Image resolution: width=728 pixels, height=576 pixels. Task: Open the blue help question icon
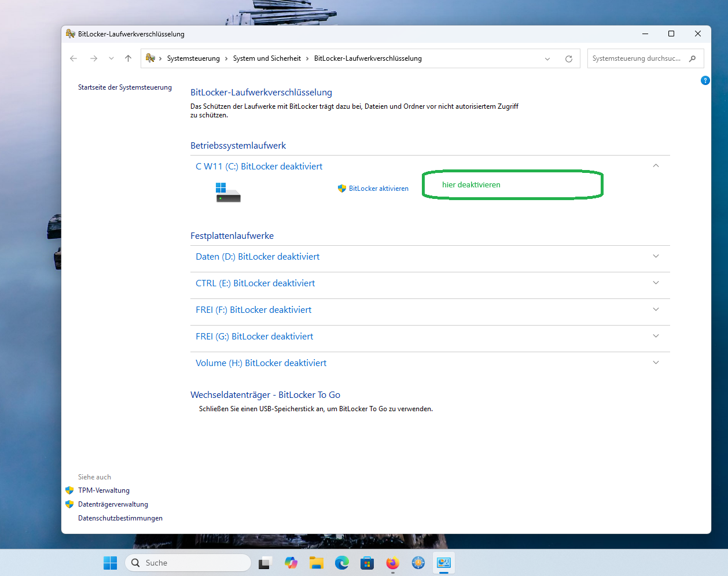point(705,80)
